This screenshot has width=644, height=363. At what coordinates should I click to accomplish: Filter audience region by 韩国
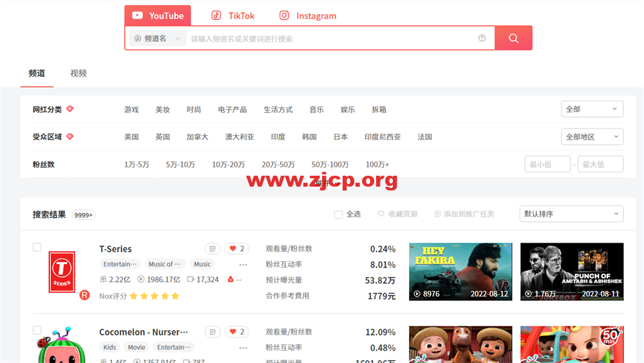click(309, 136)
